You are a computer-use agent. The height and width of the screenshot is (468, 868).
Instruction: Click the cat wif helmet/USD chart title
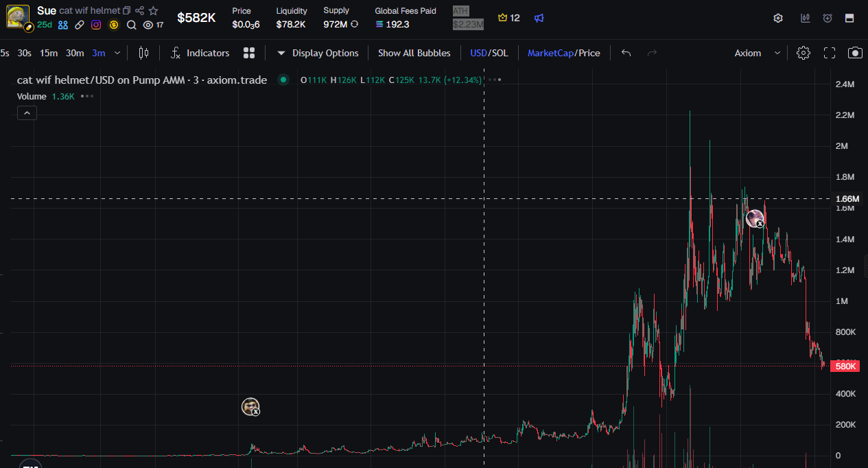142,80
